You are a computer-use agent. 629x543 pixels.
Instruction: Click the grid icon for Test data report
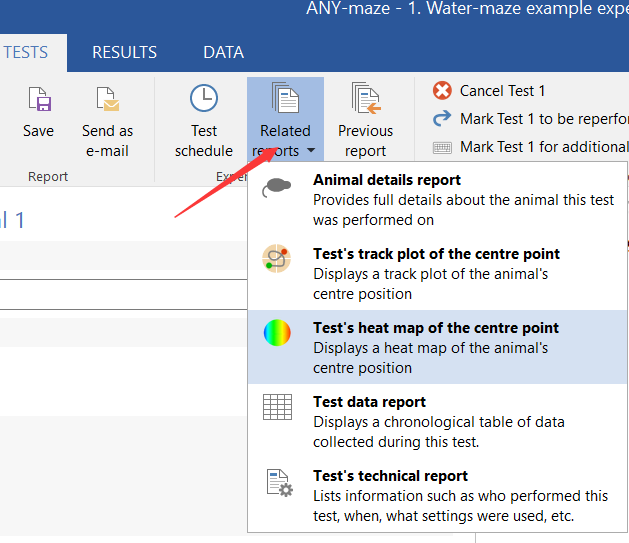(x=277, y=407)
